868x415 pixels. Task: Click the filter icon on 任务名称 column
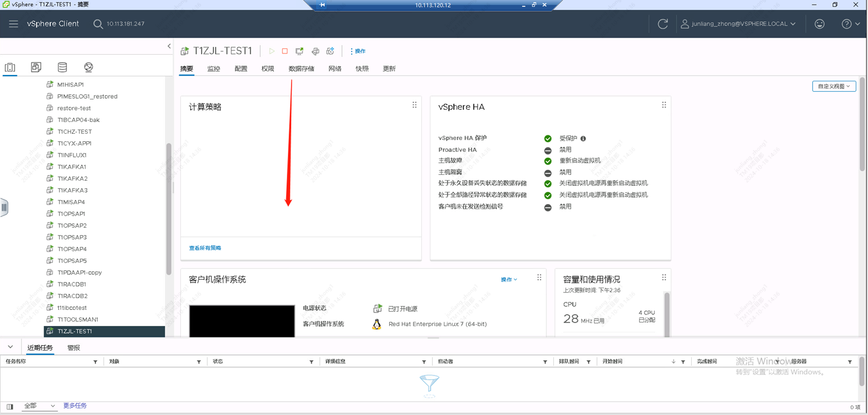[x=95, y=362]
